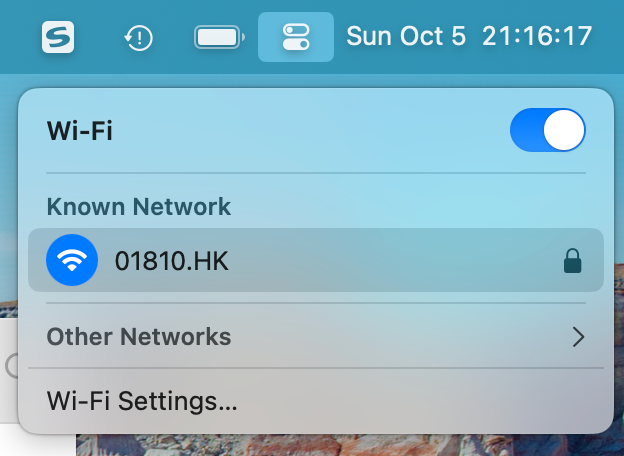Open the Time Machine status icon with the exclamation mark
624x456 pixels.
pyautogui.click(x=138, y=37)
